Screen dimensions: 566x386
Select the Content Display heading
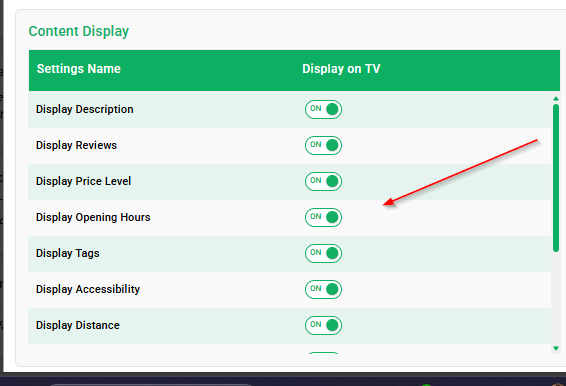point(79,31)
